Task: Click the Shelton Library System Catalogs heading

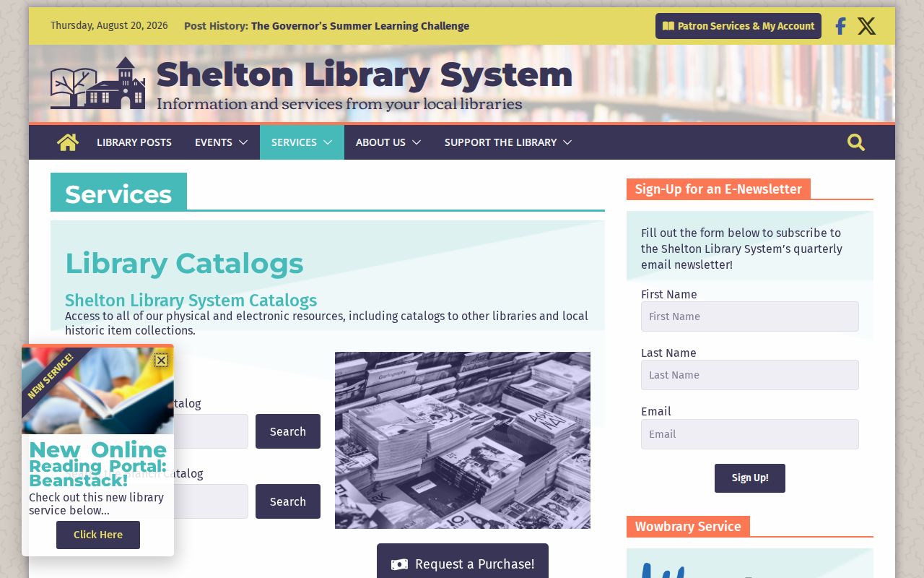Action: (x=191, y=301)
